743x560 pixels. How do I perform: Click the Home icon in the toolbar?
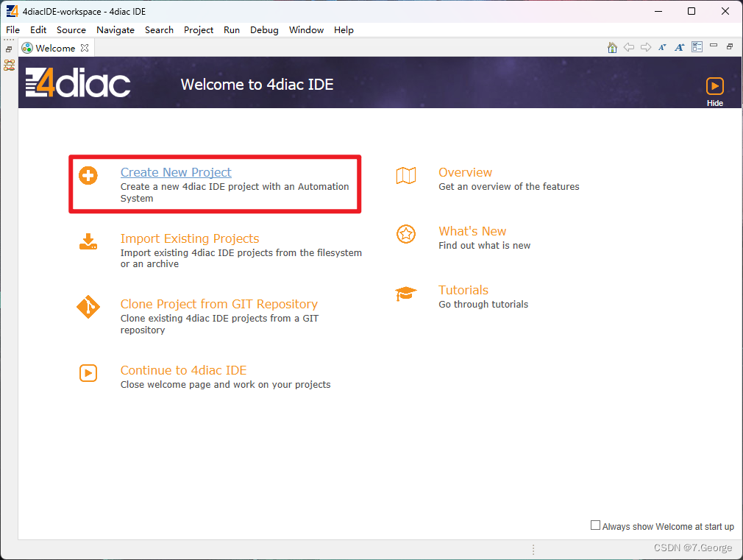pos(612,46)
